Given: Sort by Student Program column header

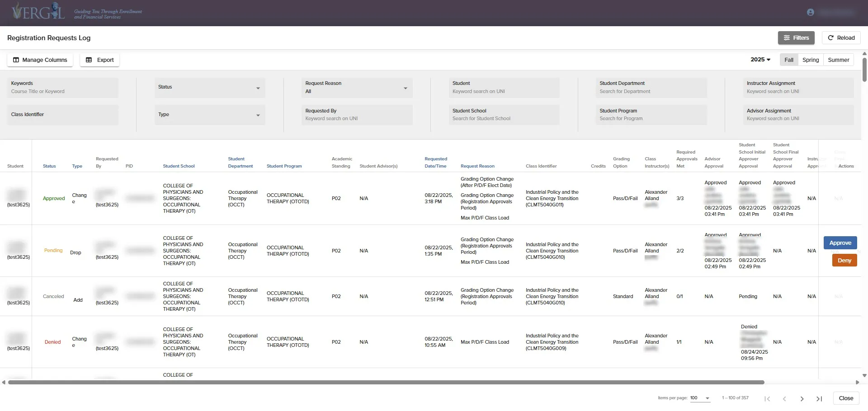Looking at the screenshot, I should coord(284,166).
